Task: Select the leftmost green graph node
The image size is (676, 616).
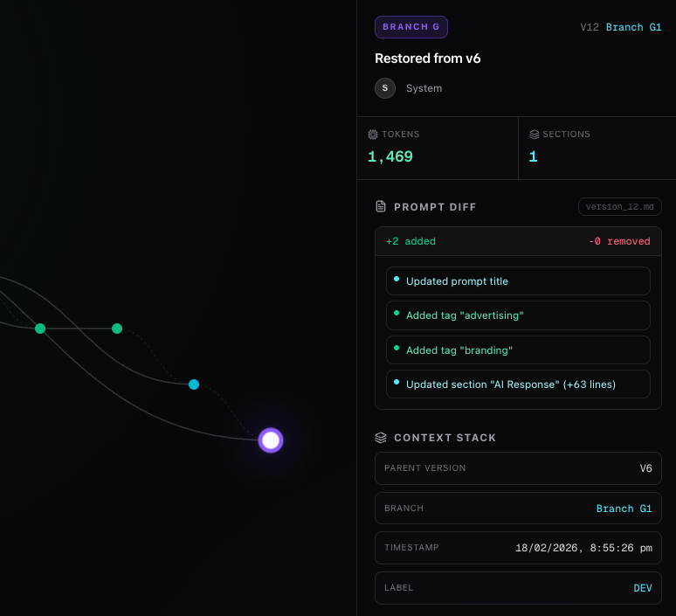Action: [40, 329]
